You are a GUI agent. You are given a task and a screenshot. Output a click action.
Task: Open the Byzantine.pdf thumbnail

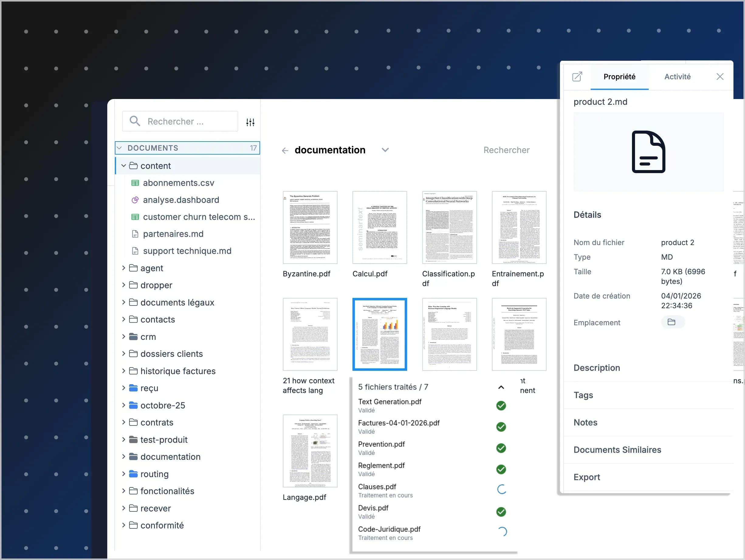click(310, 227)
